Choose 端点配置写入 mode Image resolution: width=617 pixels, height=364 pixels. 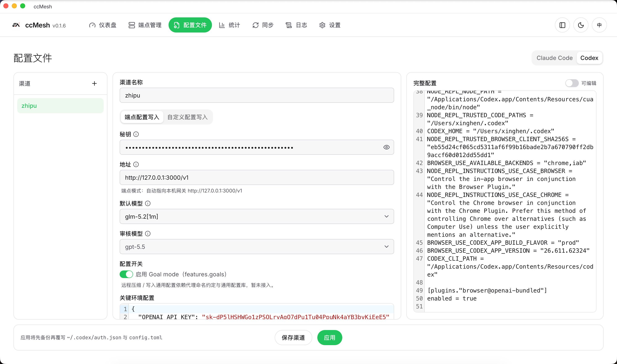pyautogui.click(x=142, y=117)
